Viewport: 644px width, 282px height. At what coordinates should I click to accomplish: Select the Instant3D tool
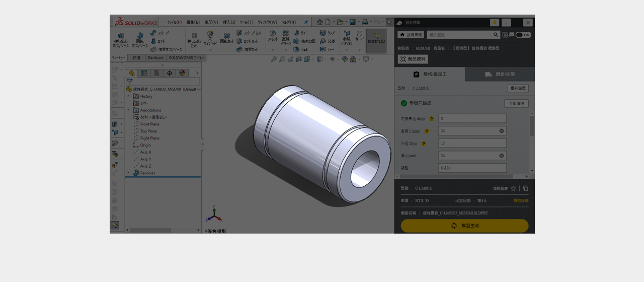tap(376, 38)
